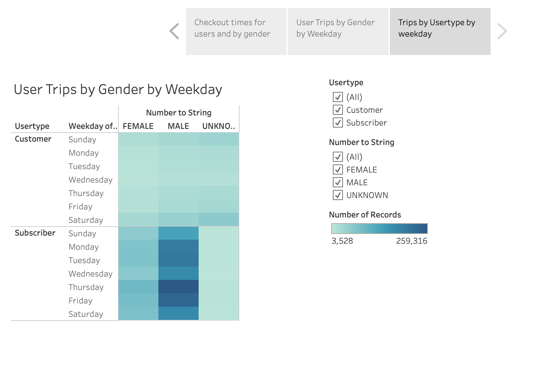The width and height of the screenshot is (555, 392).
Task: Click the MALE column header
Action: pos(179,126)
